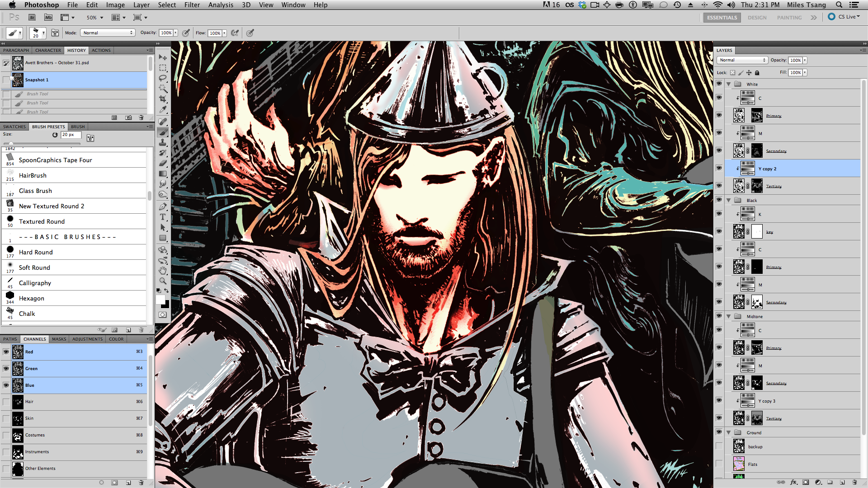Show the Flats layer
Image resolution: width=868 pixels, height=488 pixels.
click(719, 464)
